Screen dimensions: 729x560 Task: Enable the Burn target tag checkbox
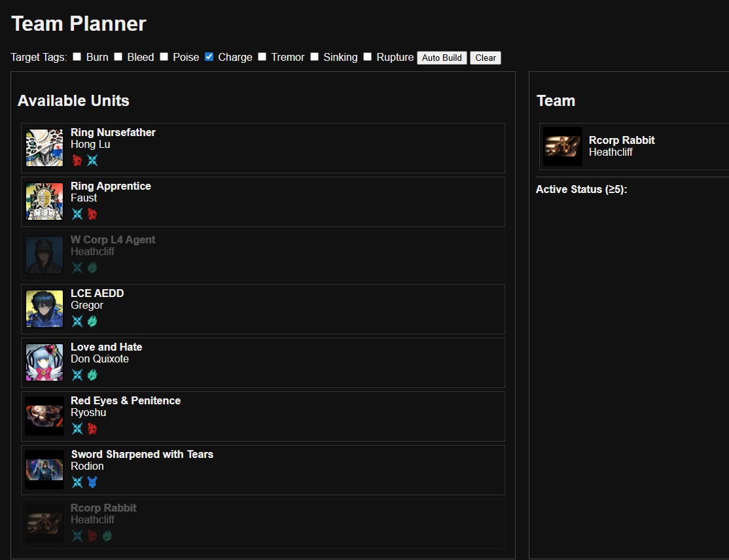coord(77,57)
